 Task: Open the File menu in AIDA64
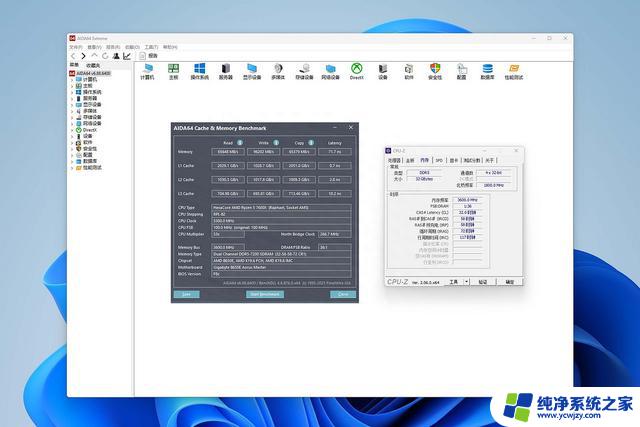click(76, 47)
